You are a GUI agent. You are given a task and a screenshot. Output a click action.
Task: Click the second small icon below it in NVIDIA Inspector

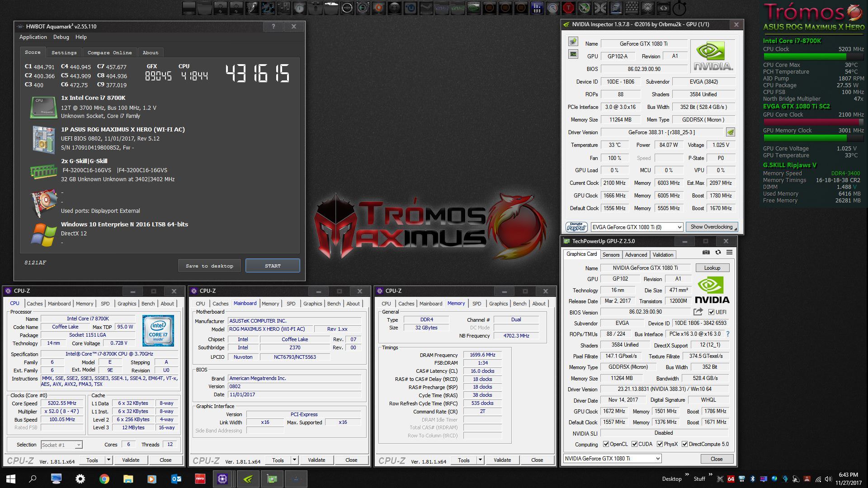(x=573, y=54)
